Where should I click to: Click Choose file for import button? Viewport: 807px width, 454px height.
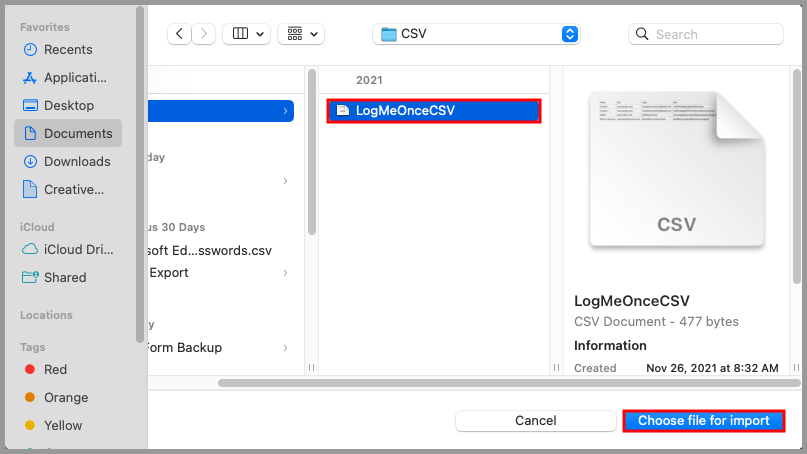[703, 421]
